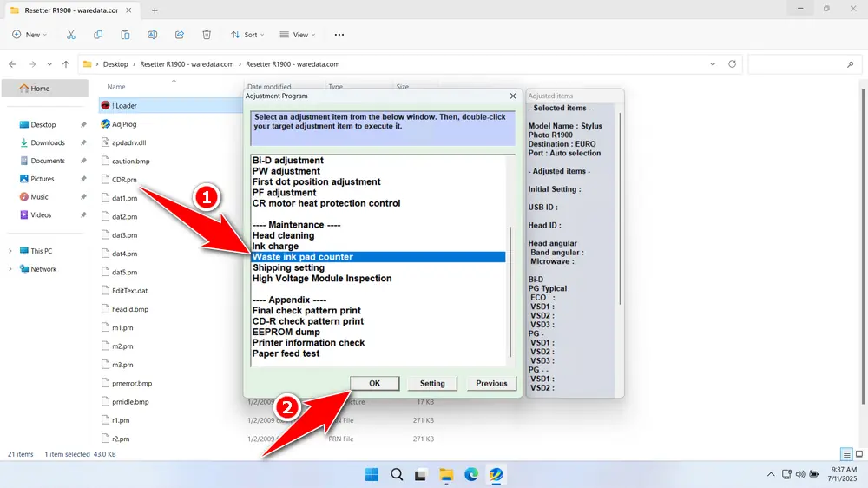This screenshot has width=868, height=488.
Task: Refresh the current folder view
Action: tap(733, 64)
